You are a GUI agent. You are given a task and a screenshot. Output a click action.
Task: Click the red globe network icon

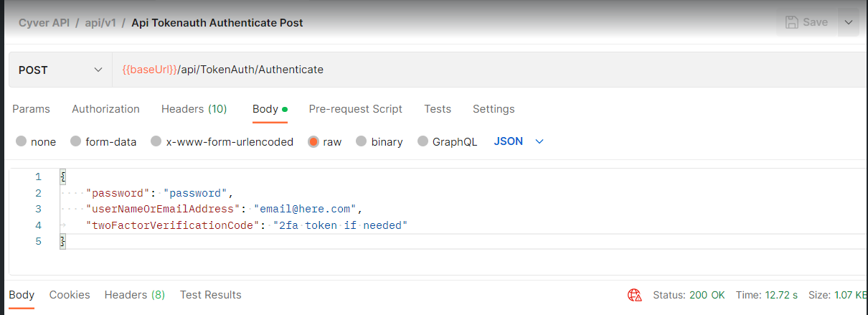pos(634,295)
